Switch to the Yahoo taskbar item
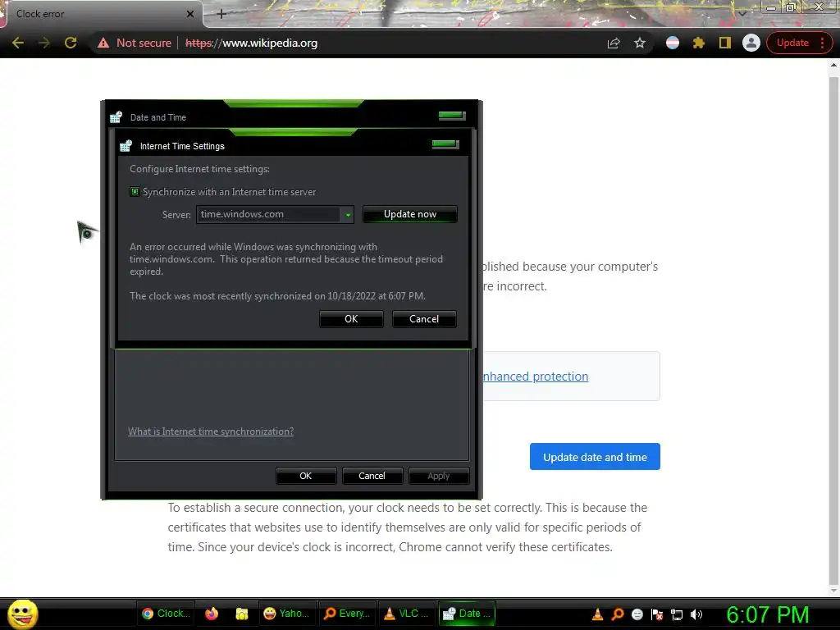Viewport: 840px width, 630px height. [287, 614]
